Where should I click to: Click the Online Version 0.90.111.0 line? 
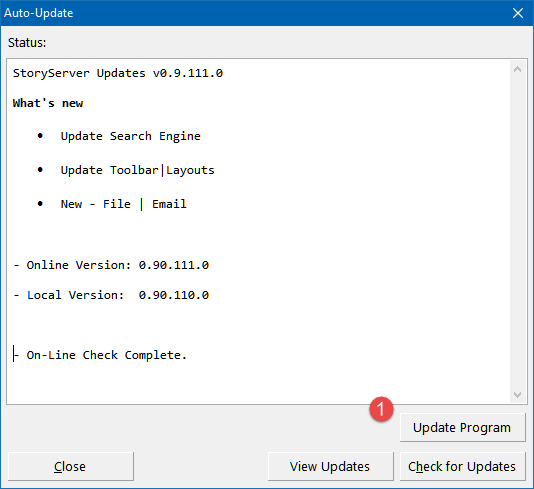coord(111,265)
